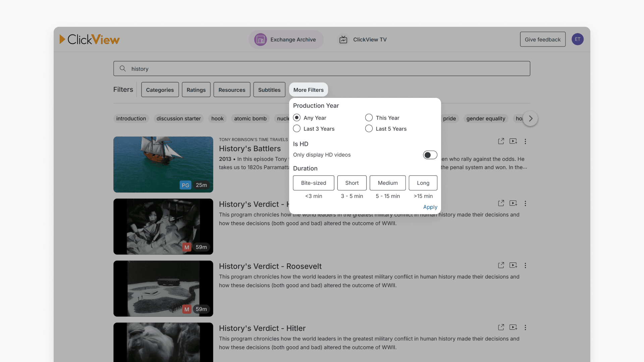Screen dimensions: 644x362
Task: Open the ET user avatar menu
Action: [x=577, y=39]
